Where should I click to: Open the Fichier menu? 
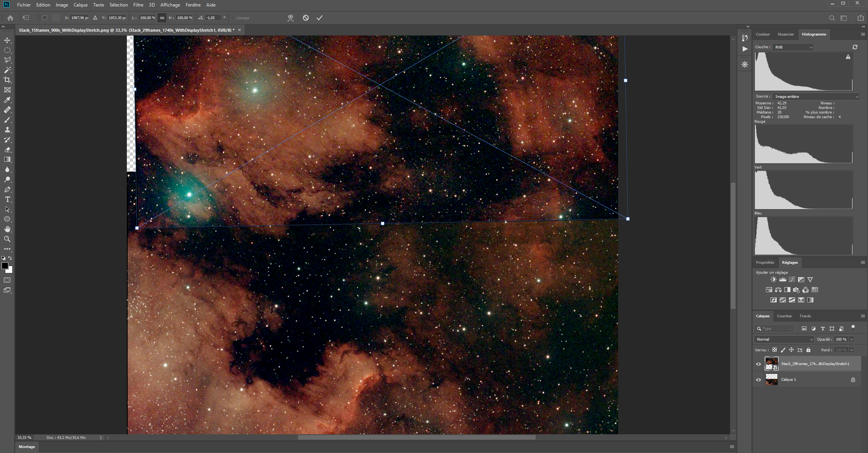(x=24, y=5)
